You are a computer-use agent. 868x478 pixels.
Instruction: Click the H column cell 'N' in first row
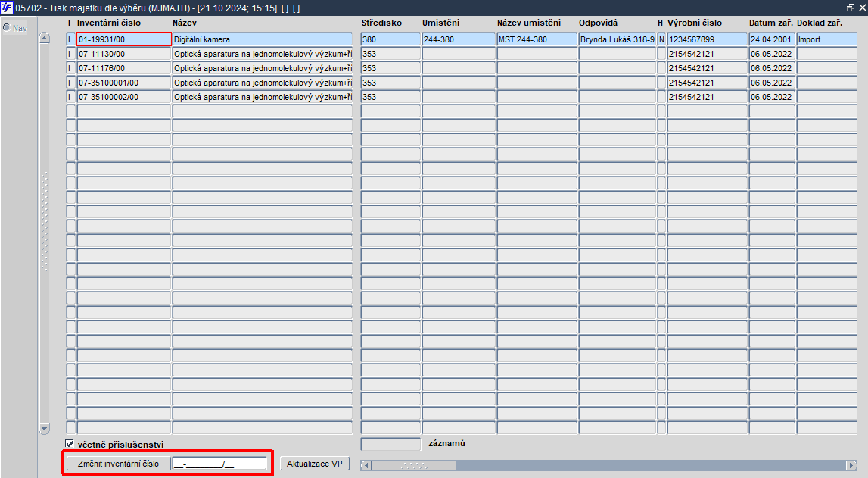pos(661,39)
